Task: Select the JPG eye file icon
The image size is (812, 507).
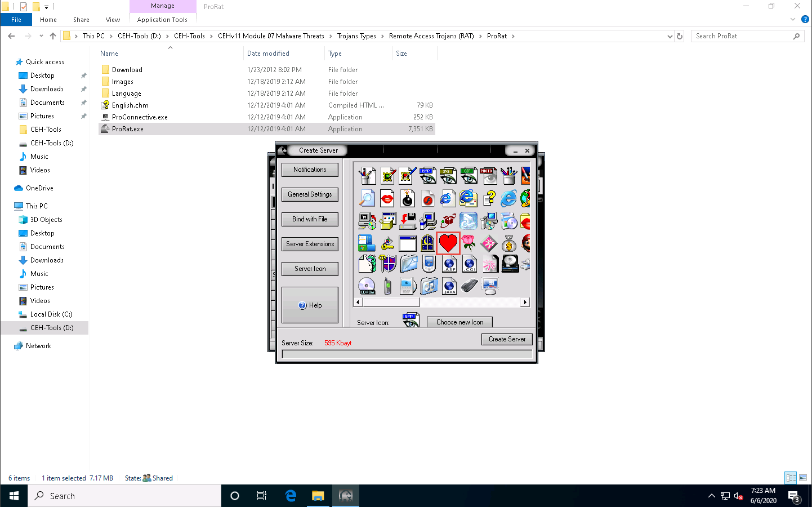Action: tap(448, 176)
